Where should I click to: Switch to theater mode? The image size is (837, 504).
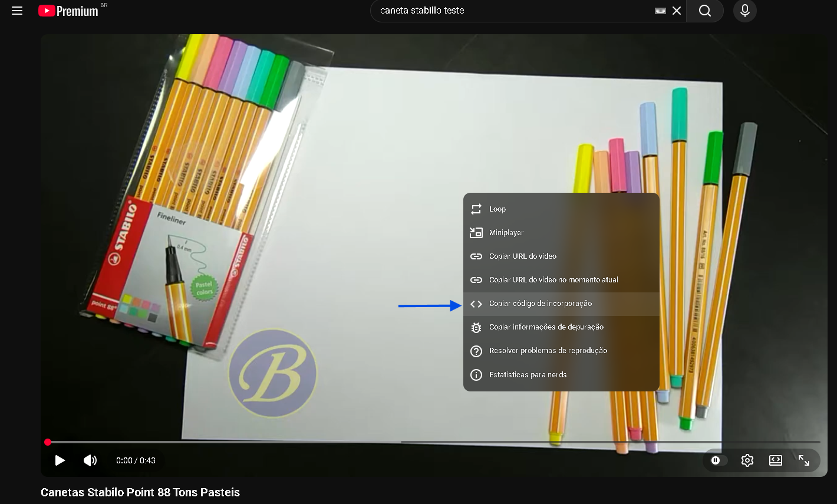click(776, 460)
